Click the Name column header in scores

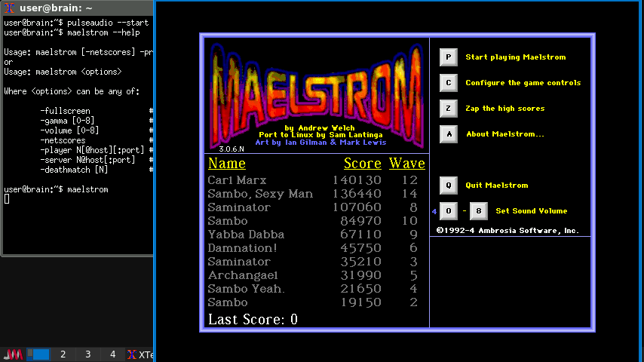(227, 164)
